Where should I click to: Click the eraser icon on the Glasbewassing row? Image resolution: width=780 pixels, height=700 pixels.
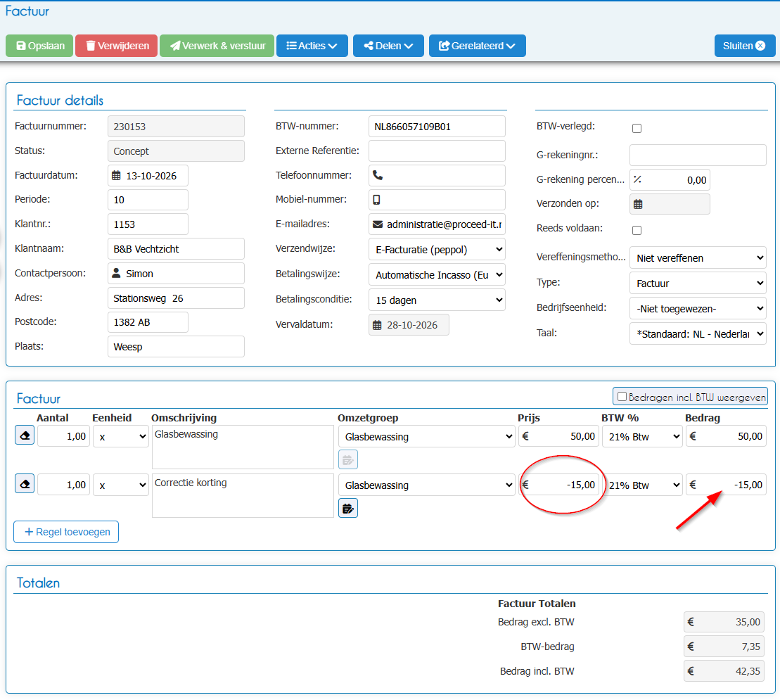25,435
